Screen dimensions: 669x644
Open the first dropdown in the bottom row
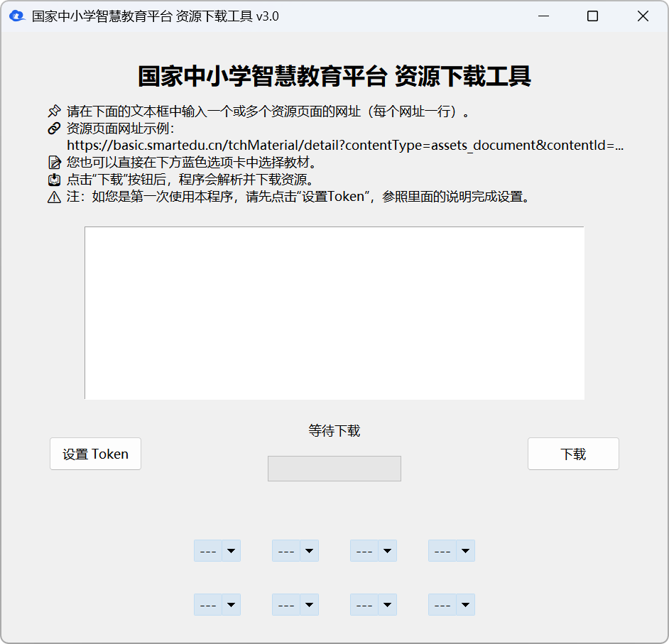pos(217,604)
